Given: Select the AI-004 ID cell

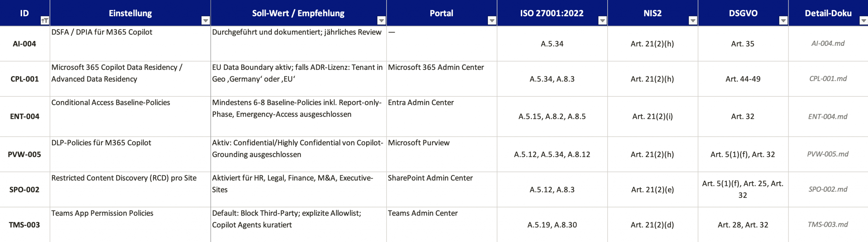Looking at the screenshot, I should (x=25, y=44).
